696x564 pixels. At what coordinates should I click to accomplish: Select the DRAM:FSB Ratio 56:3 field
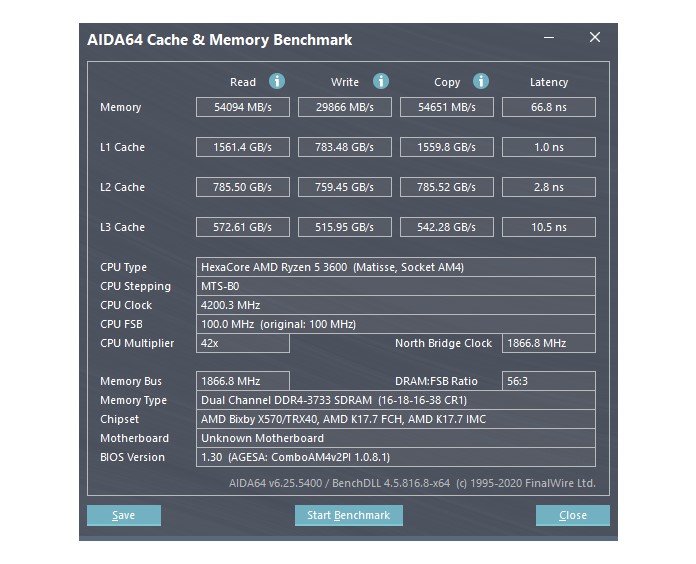coord(548,381)
